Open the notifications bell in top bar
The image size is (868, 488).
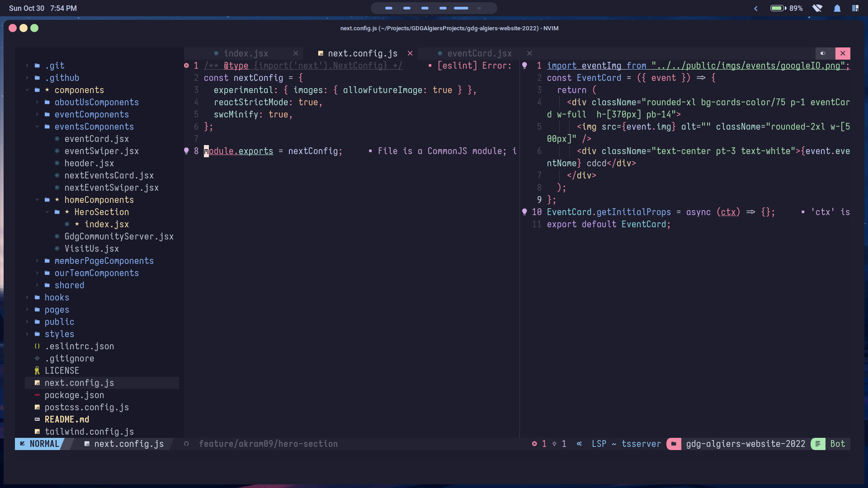837,8
